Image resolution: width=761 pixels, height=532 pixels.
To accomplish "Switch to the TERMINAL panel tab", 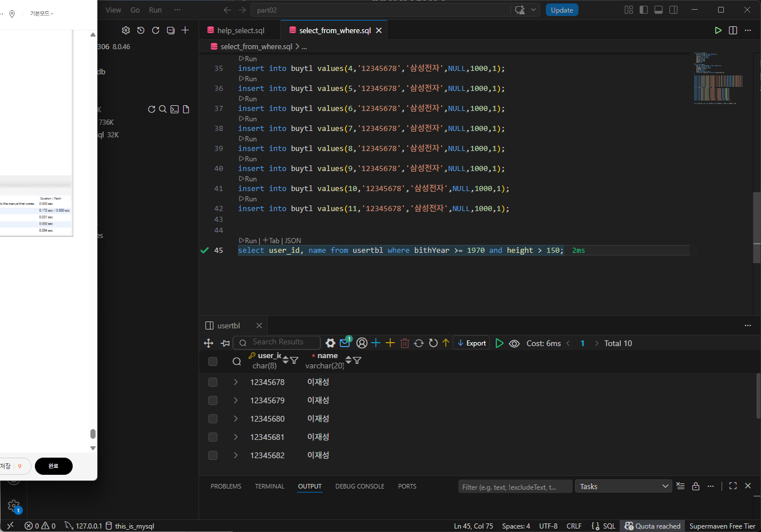I will click(269, 486).
